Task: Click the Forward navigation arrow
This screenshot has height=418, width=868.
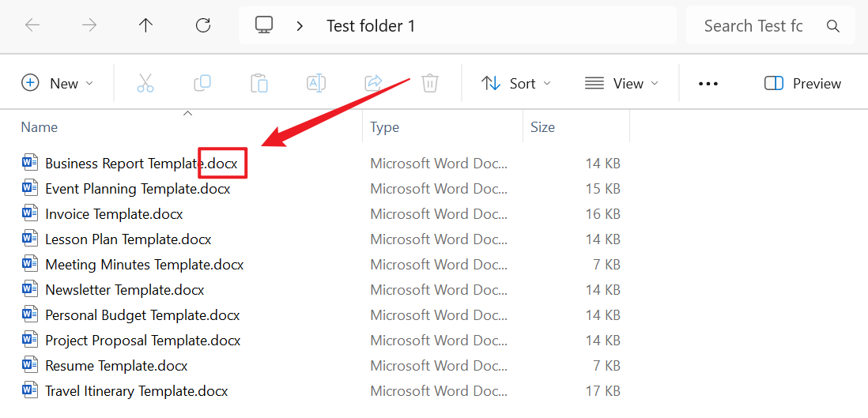Action: pyautogui.click(x=89, y=25)
